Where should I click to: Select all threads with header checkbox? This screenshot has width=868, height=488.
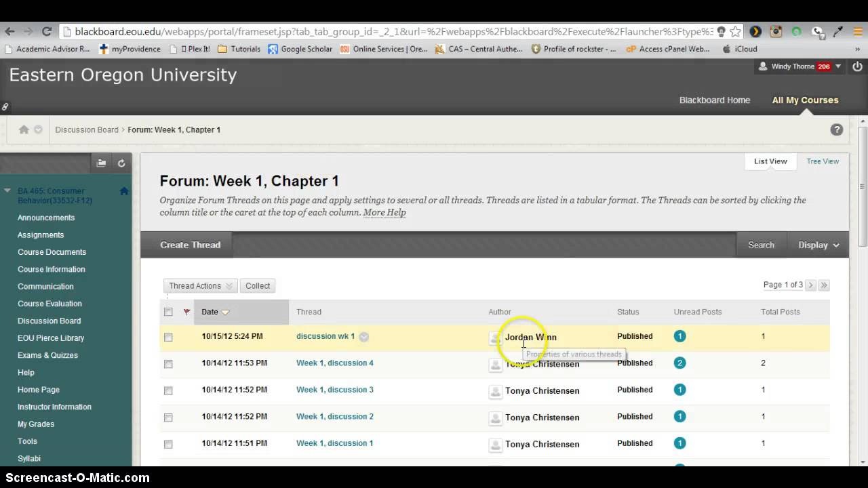168,312
